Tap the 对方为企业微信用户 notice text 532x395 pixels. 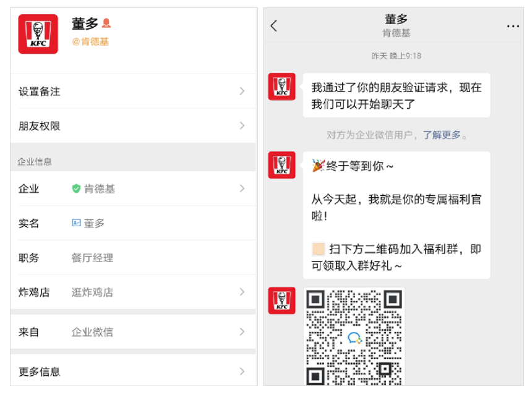[369, 135]
